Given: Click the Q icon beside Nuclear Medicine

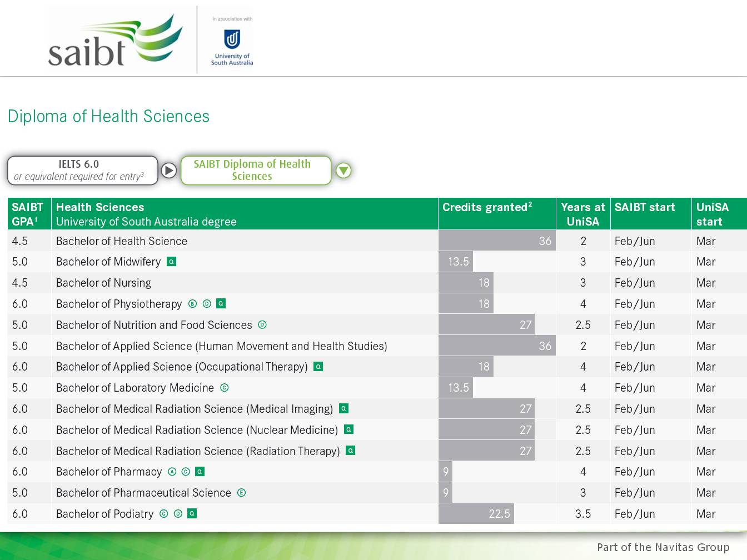Looking at the screenshot, I should pos(349,429).
